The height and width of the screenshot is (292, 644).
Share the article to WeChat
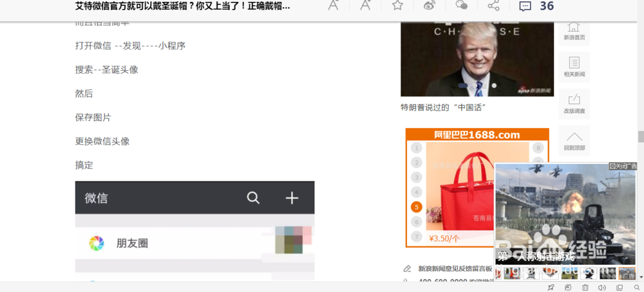coord(462,5)
